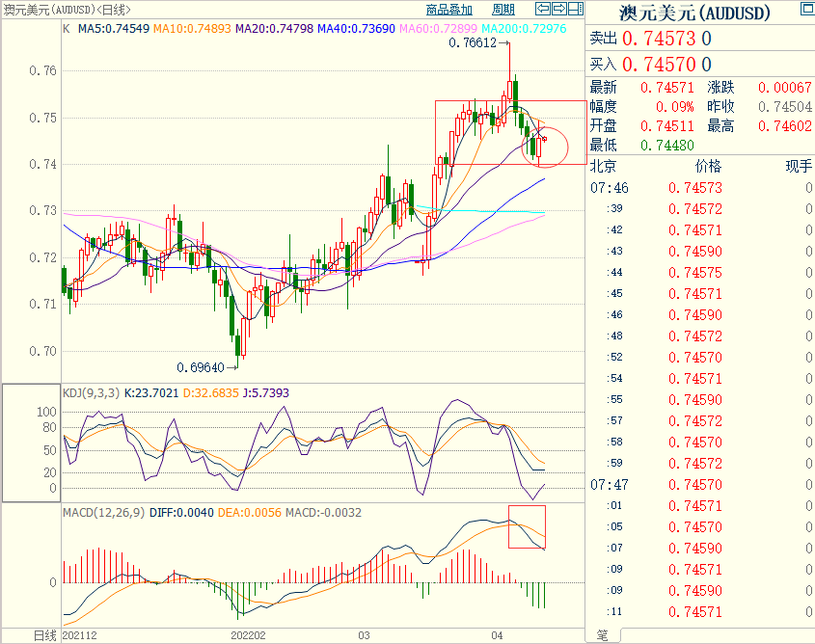Click the 现手 volume column header
This screenshot has width=815, height=644.
pyautogui.click(x=799, y=166)
